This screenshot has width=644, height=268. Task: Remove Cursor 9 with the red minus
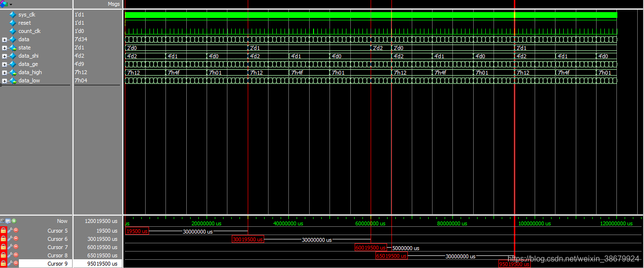coord(15,264)
